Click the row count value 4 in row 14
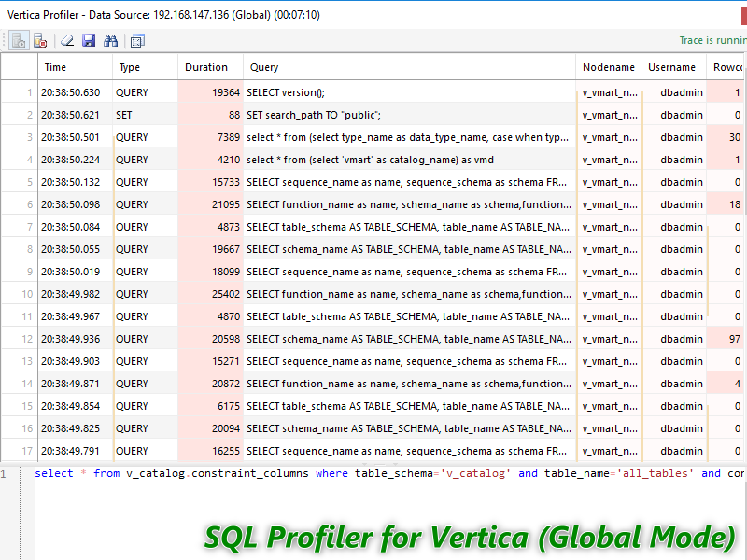 pos(726,384)
